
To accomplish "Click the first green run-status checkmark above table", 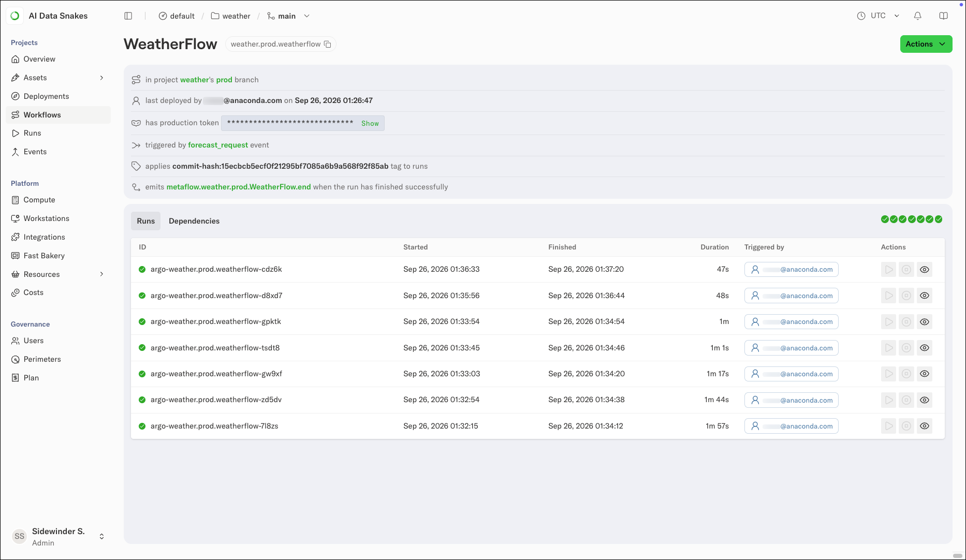I will (x=885, y=219).
